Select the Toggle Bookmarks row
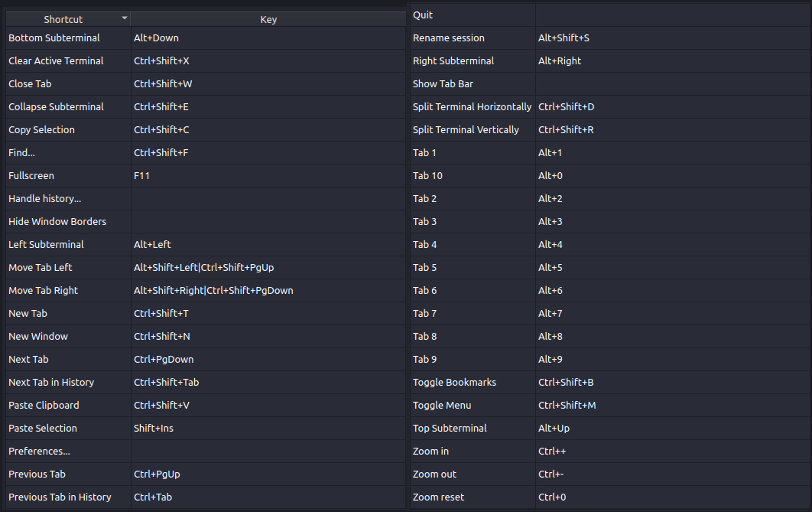This screenshot has height=512, width=812. (x=609, y=383)
